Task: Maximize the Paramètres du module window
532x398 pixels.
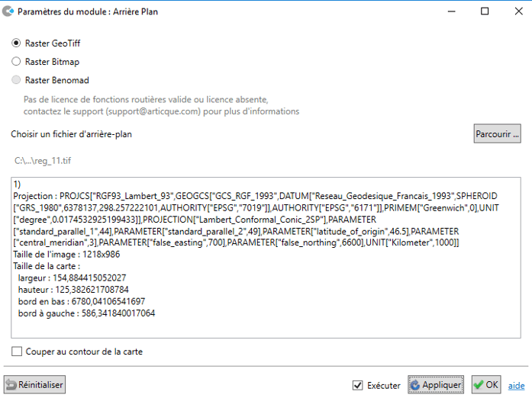Action: 485,11
